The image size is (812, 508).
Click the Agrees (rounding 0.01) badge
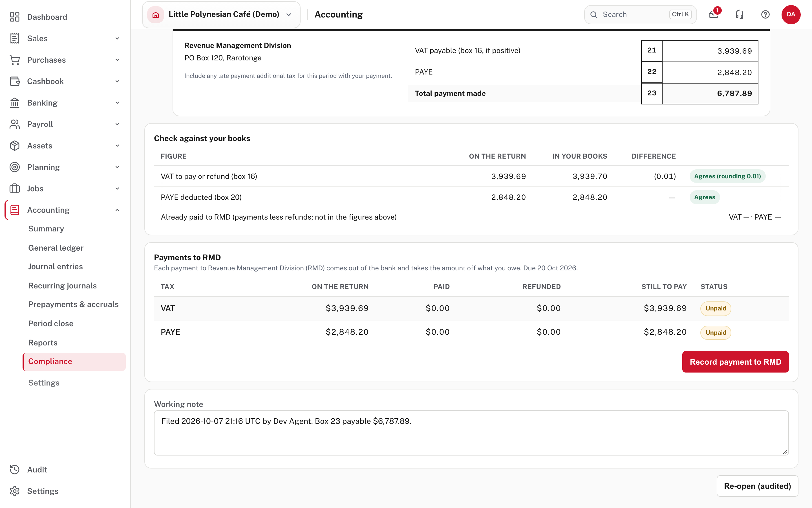[727, 176]
